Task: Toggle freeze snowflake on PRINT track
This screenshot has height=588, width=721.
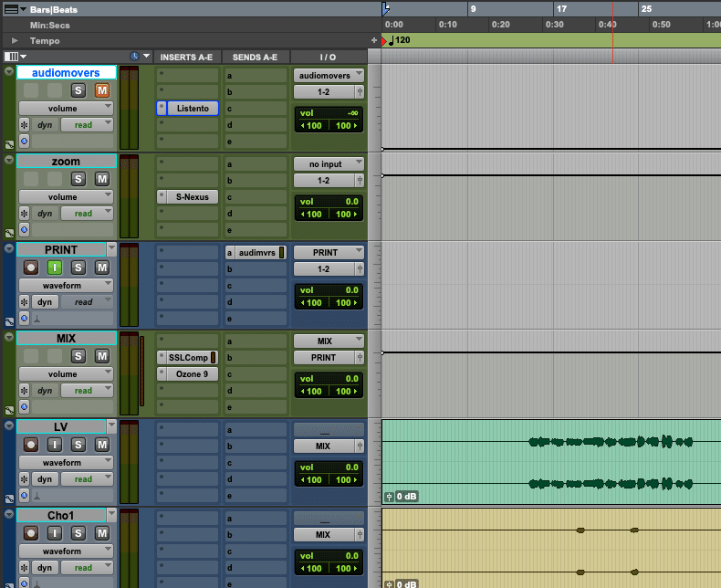Action: [25, 302]
